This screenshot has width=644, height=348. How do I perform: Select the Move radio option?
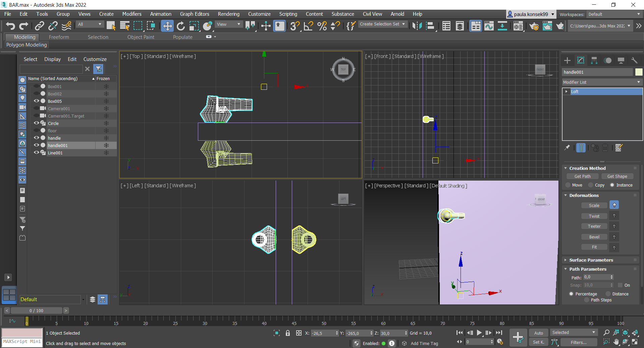click(x=568, y=185)
